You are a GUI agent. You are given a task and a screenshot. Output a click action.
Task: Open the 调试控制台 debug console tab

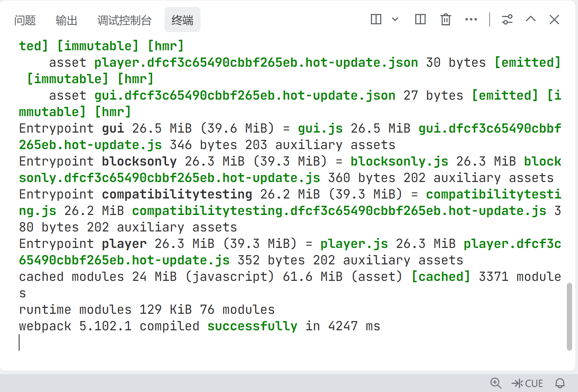[x=125, y=20]
